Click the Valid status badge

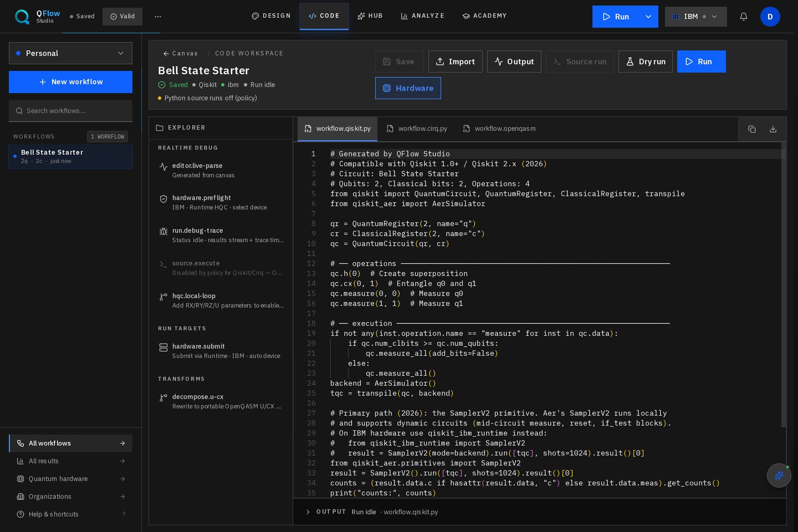pos(122,17)
